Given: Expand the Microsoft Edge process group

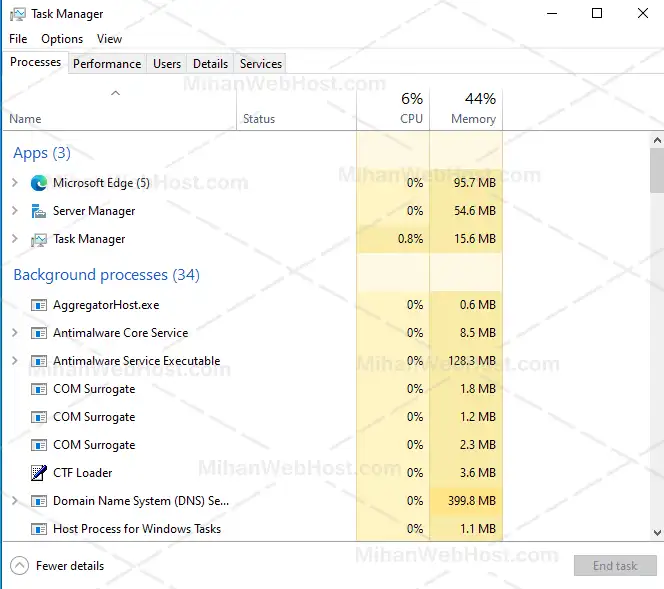Looking at the screenshot, I should click(14, 183).
